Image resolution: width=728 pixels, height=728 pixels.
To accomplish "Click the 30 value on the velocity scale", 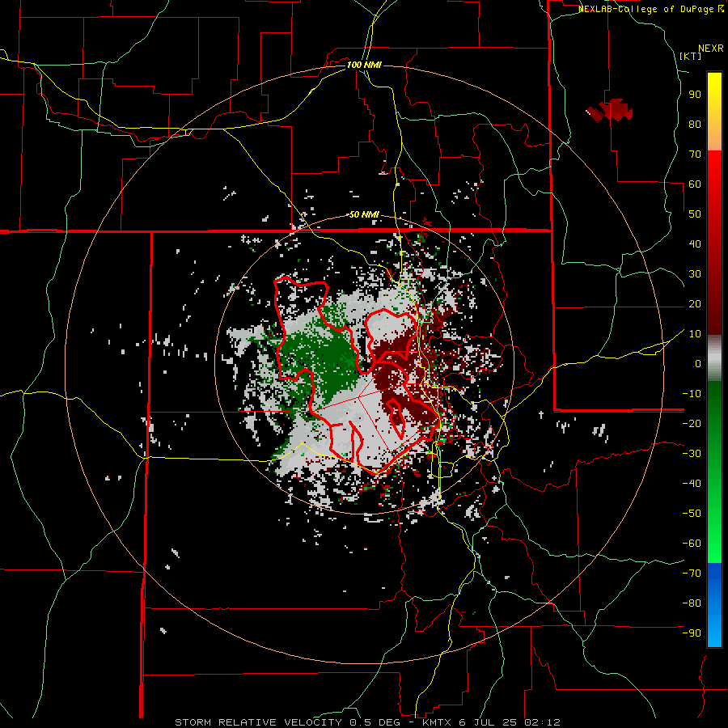I will click(x=695, y=274).
